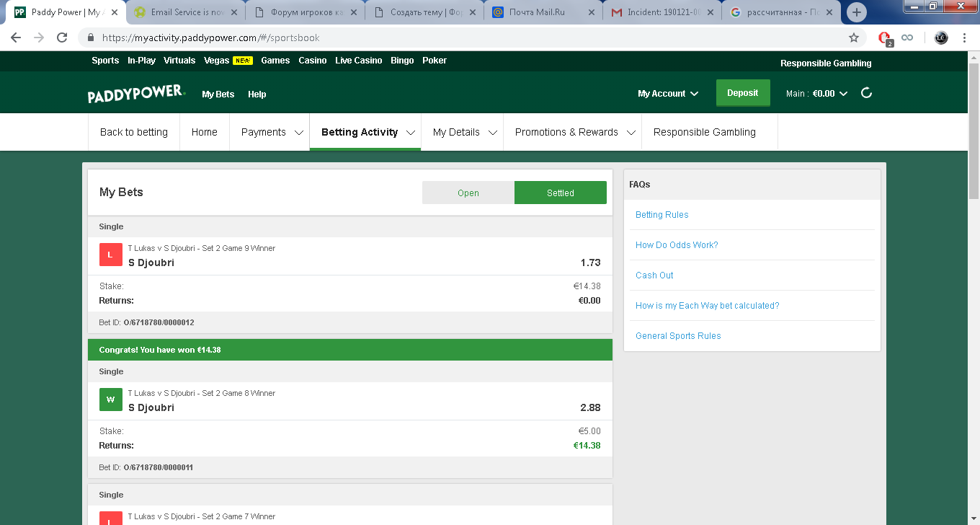Open Bingo section

[x=402, y=61]
